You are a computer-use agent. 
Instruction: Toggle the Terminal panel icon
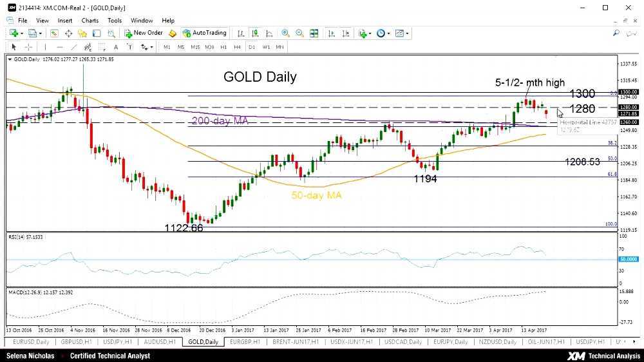tap(97, 33)
